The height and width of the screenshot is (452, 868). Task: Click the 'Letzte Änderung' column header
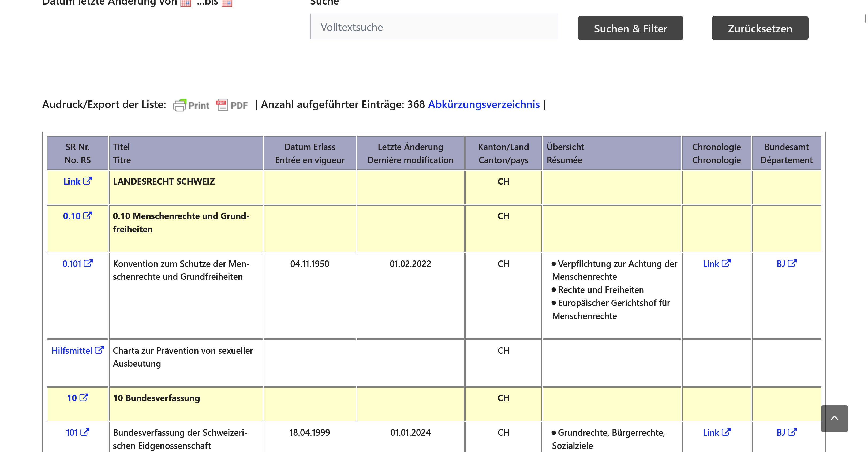click(x=410, y=153)
